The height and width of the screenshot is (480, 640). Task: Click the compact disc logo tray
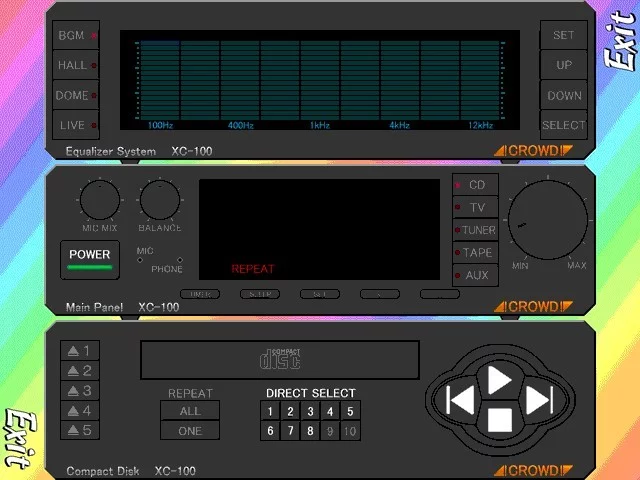pyautogui.click(x=280, y=360)
